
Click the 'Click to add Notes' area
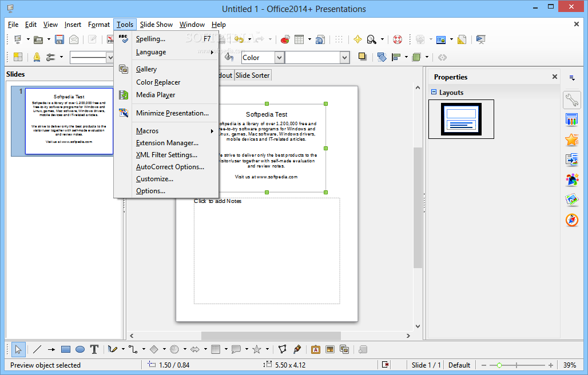coord(267,250)
